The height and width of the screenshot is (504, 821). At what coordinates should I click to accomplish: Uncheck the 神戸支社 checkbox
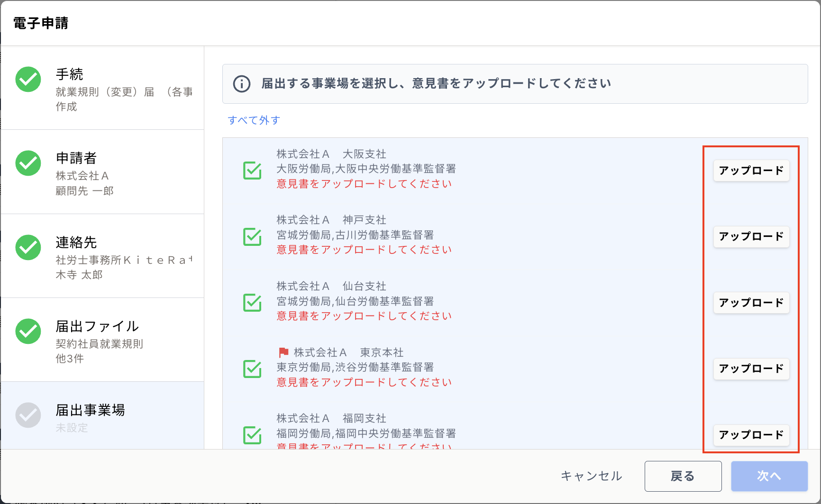coord(252,236)
